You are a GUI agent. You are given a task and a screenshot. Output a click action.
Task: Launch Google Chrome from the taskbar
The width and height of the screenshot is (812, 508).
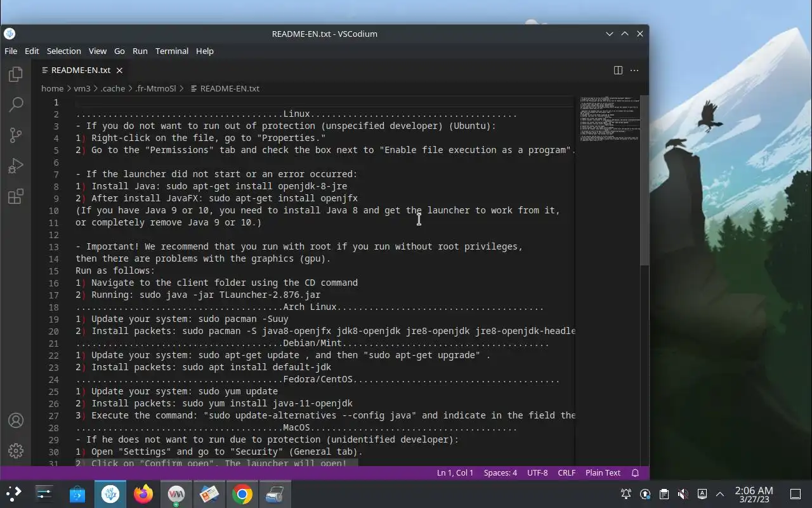242,494
